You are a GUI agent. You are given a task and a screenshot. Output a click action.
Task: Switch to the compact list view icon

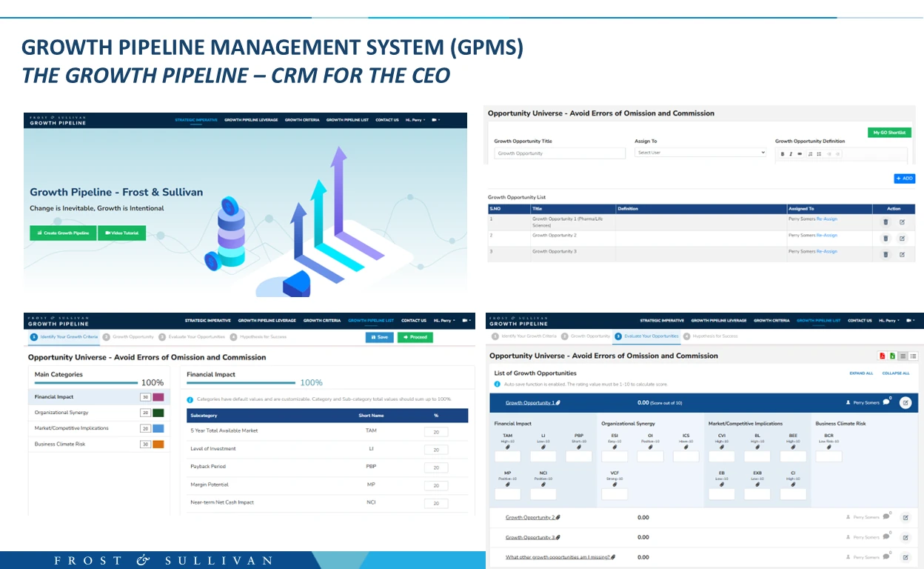[x=913, y=356]
